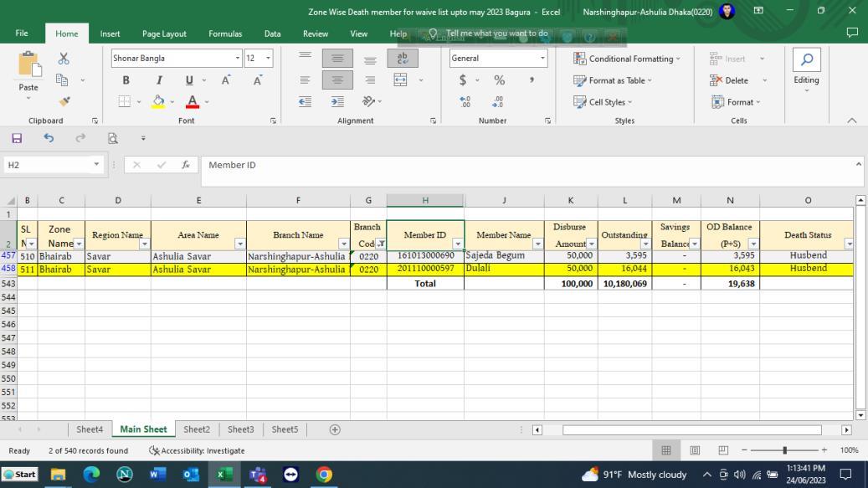Screen dimensions: 868x488
Task: Toggle Center horizontal alignment
Action: (x=337, y=80)
